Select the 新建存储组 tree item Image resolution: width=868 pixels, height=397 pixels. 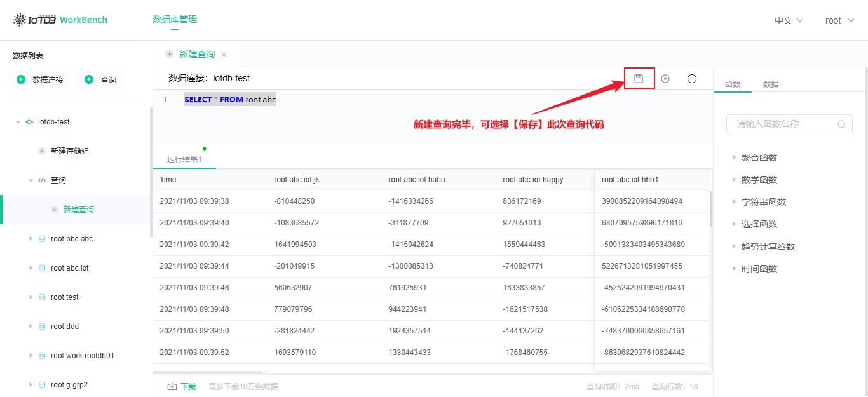[x=71, y=151]
